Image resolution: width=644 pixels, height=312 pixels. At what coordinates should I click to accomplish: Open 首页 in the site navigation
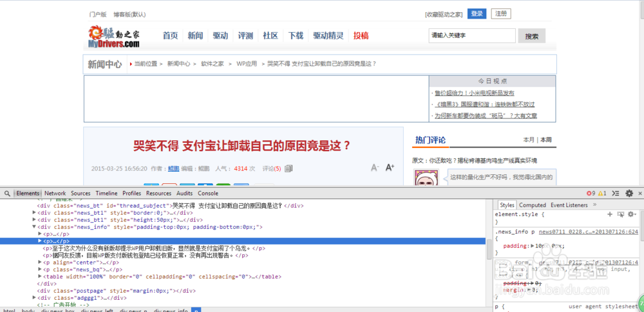[x=171, y=36]
